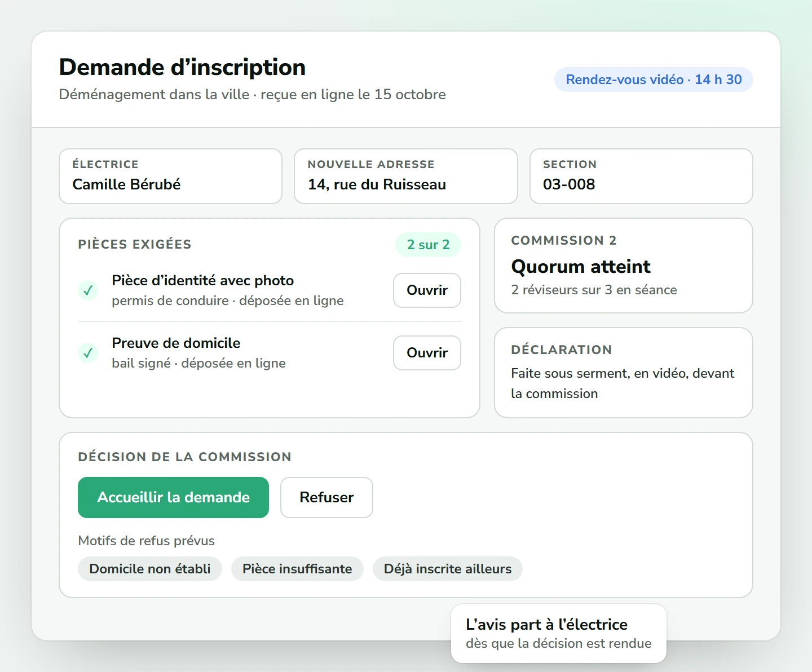Viewport: 812px width, 672px height.
Task: Click the text dès que la décision est rendue
Action: click(x=559, y=643)
